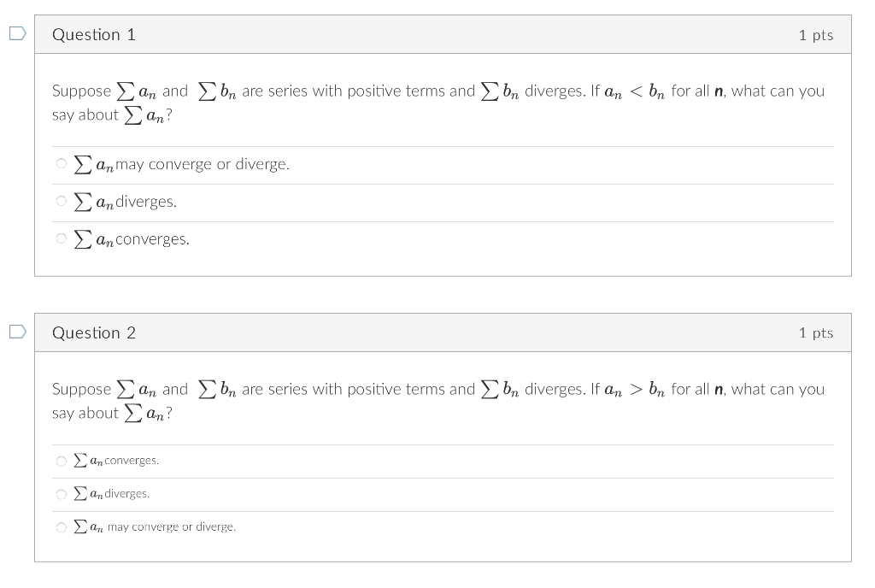This screenshot has width=875, height=588.
Task: Flag Question 2 using the flag icon
Action: click(18, 332)
